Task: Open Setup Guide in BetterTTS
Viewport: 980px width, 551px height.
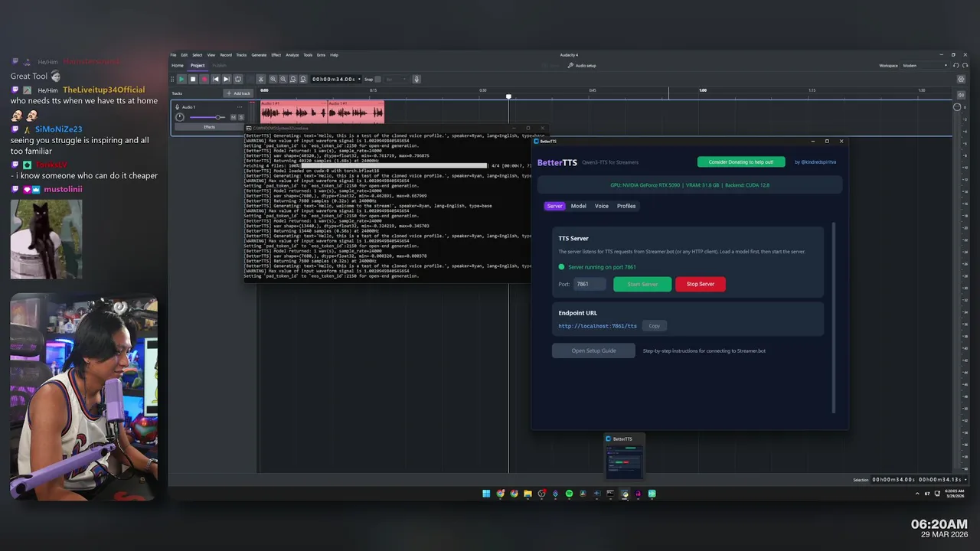Action: click(593, 350)
